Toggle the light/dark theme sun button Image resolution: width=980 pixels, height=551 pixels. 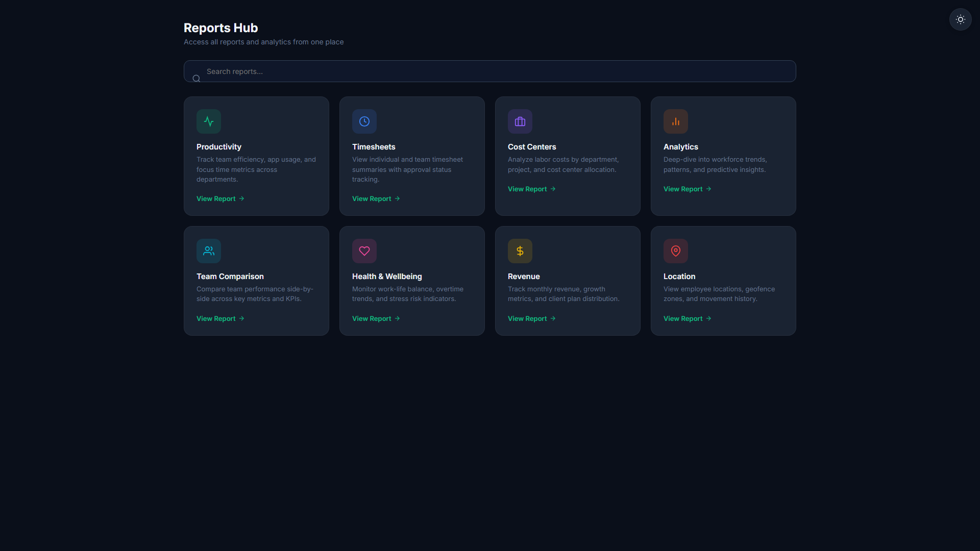[x=960, y=19]
